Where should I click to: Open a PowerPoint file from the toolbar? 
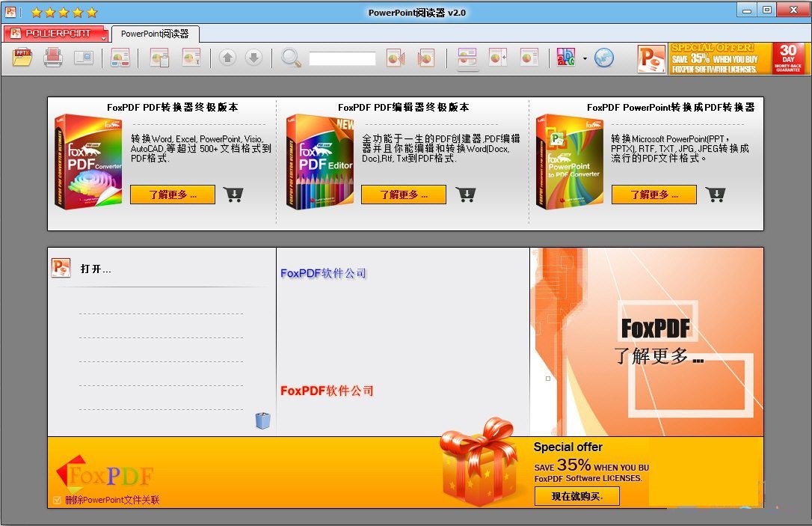tap(22, 58)
